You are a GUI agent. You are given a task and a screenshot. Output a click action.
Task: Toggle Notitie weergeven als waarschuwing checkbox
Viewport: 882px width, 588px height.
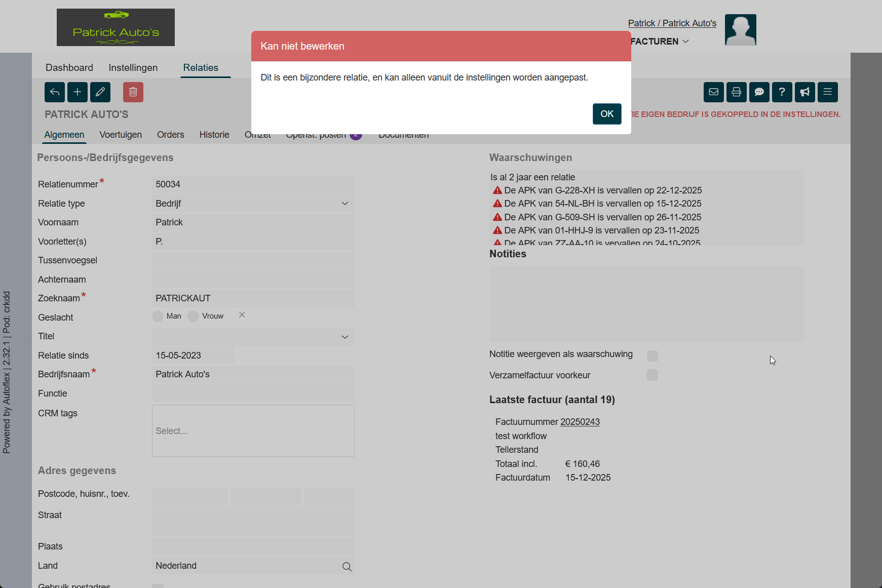(x=652, y=356)
